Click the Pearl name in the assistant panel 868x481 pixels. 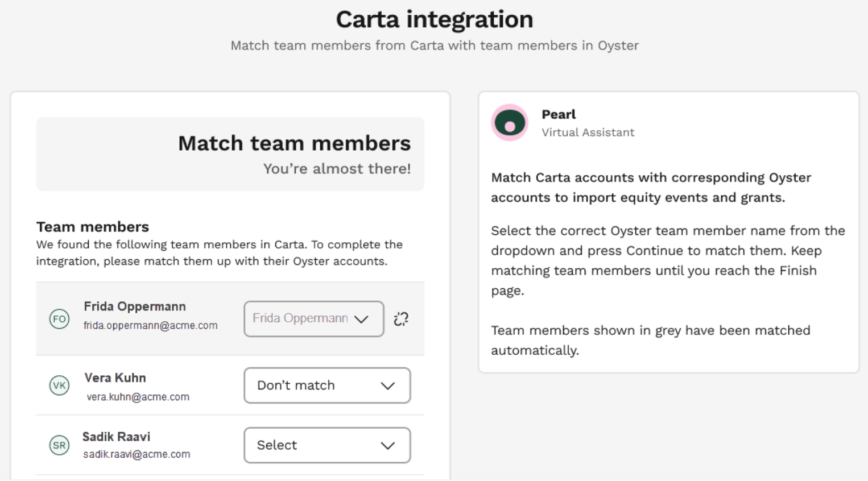(559, 114)
